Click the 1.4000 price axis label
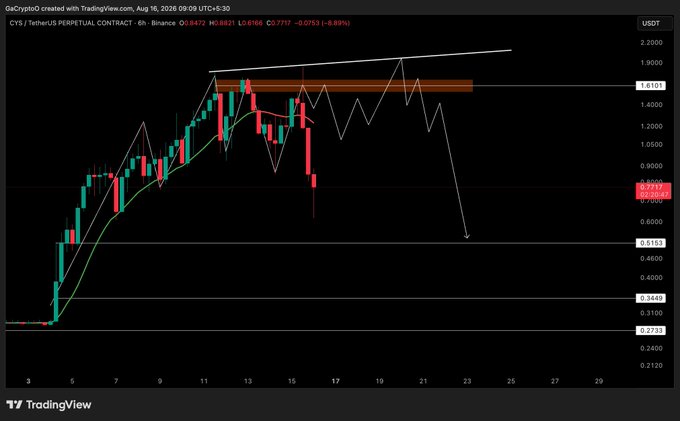The height and width of the screenshot is (421, 680). [651, 104]
